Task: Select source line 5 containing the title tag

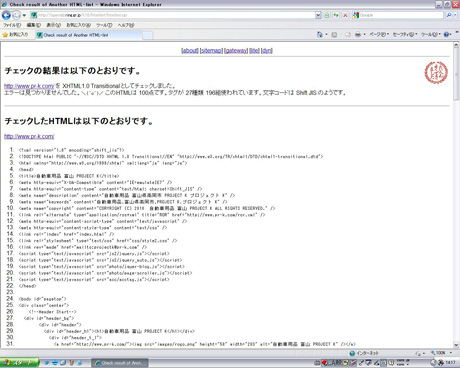Action: pyautogui.click(x=69, y=176)
